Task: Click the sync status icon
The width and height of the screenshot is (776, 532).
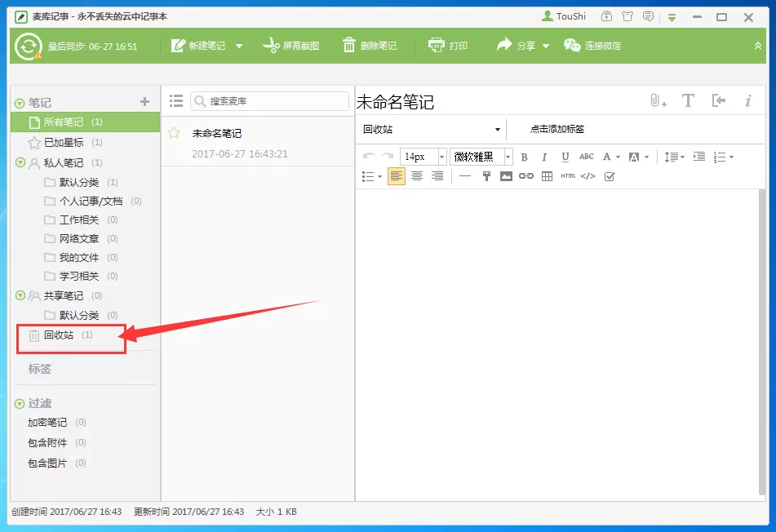Action: click(x=28, y=46)
